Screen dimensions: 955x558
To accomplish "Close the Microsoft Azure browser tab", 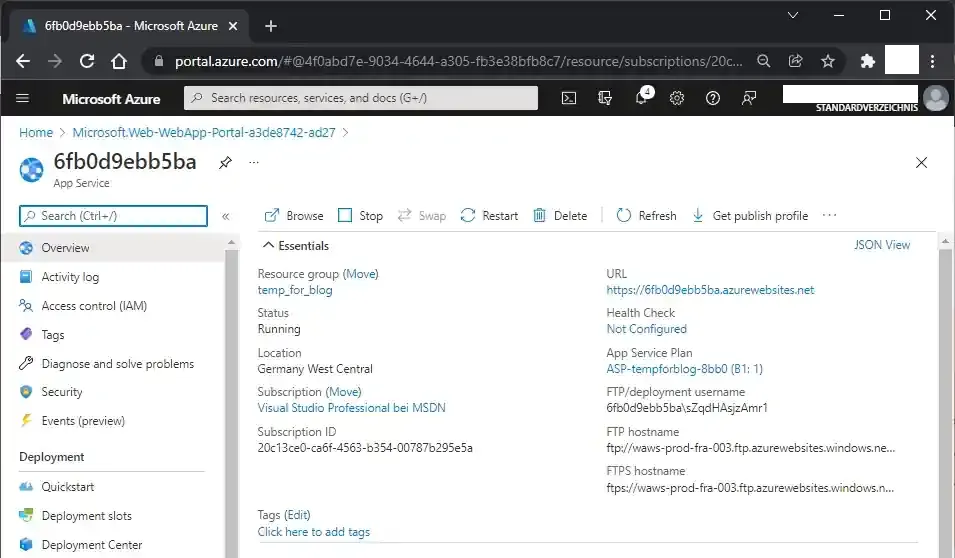I will point(233,26).
